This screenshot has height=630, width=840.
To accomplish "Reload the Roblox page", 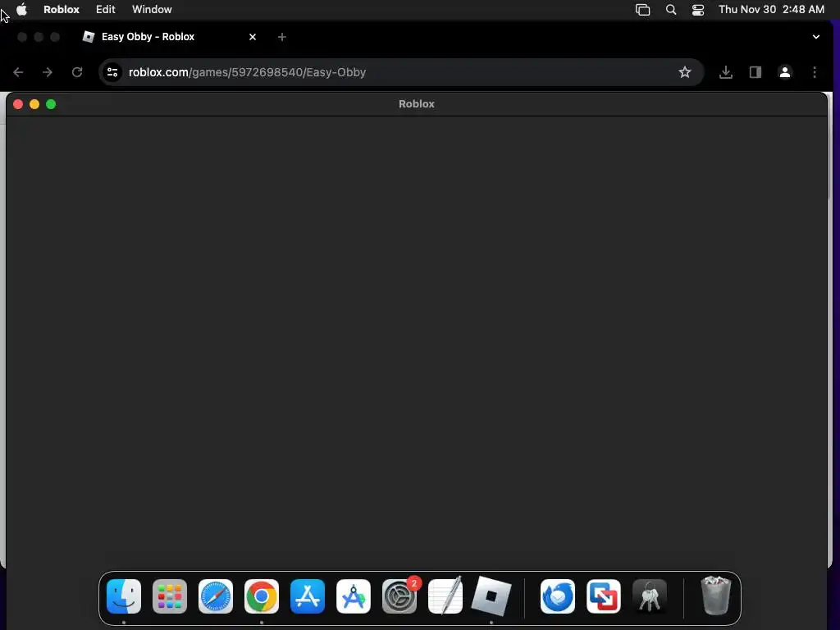I will [77, 72].
